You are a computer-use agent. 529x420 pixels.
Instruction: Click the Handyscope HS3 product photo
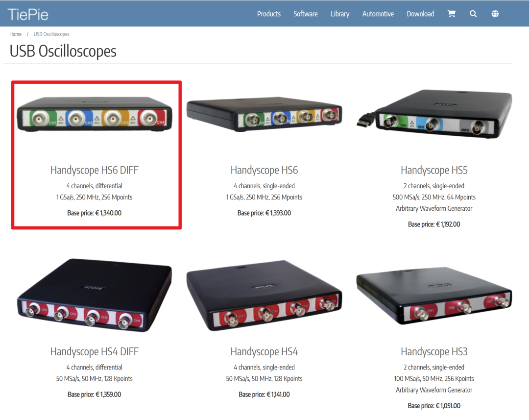(x=434, y=296)
